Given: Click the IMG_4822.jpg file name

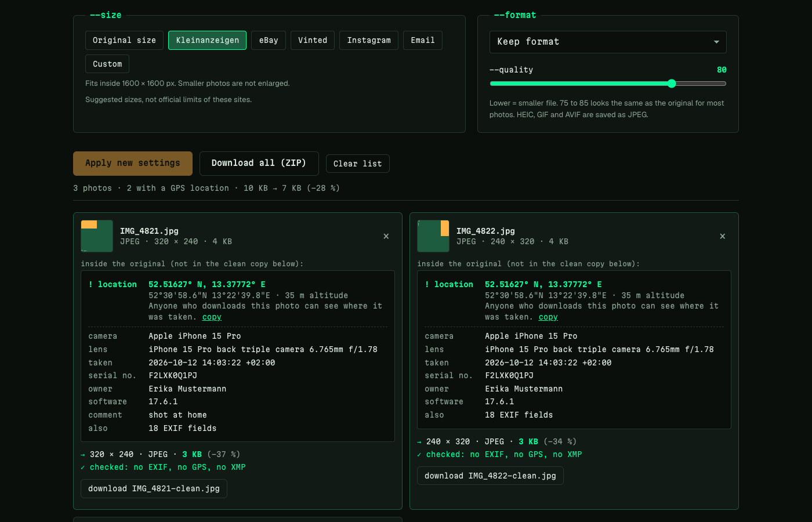Looking at the screenshot, I should [485, 231].
